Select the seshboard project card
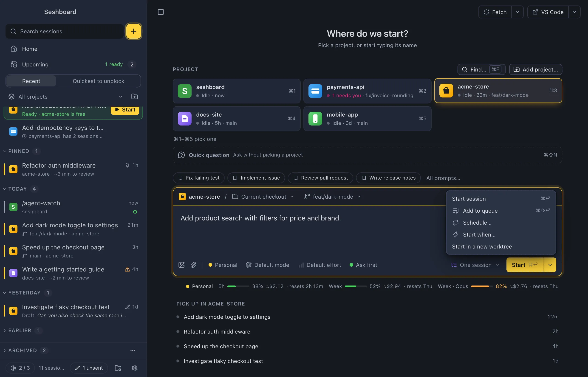The width and height of the screenshot is (588, 377). 237,91
